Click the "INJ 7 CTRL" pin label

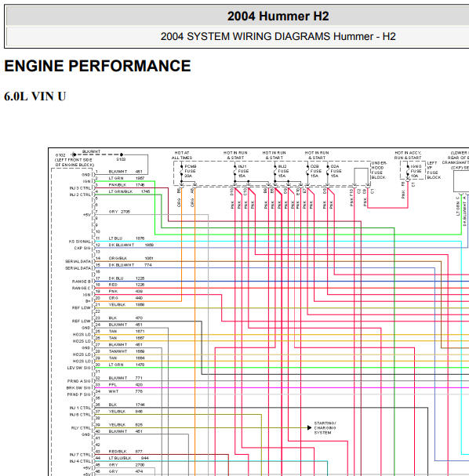80,455
